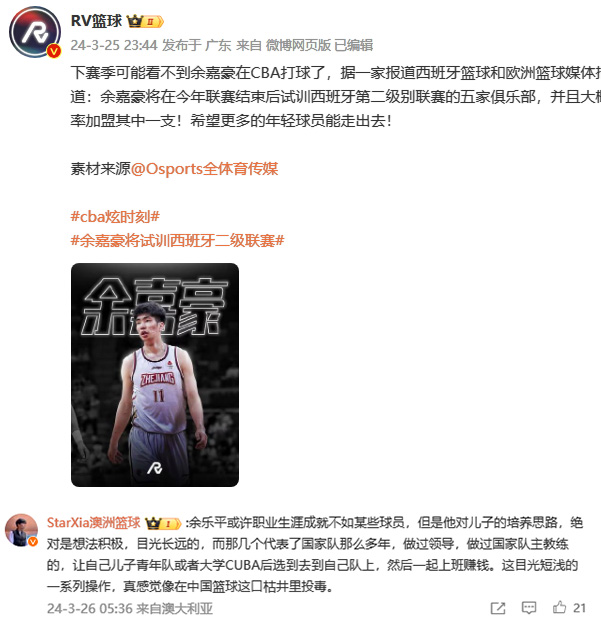Open the #cba炫时刻# hashtag
This screenshot has height=620, width=601.
pos(115,217)
